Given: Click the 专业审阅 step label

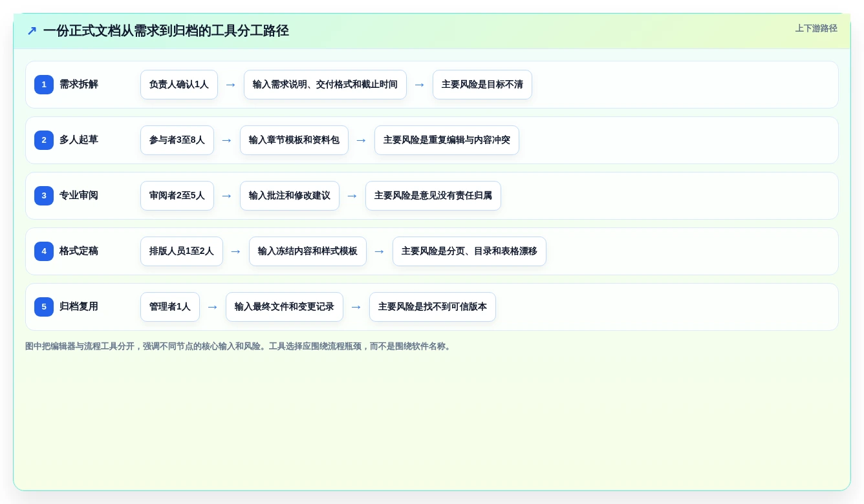Looking at the screenshot, I should (x=79, y=196).
